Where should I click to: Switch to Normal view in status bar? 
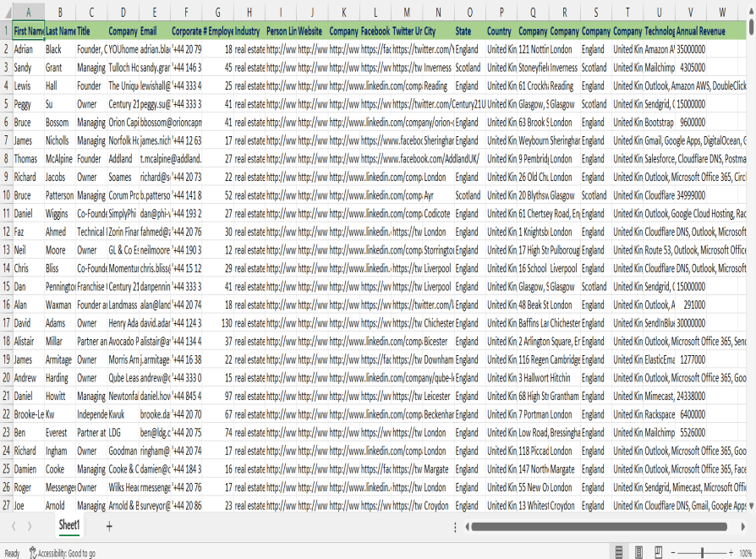tap(619, 551)
